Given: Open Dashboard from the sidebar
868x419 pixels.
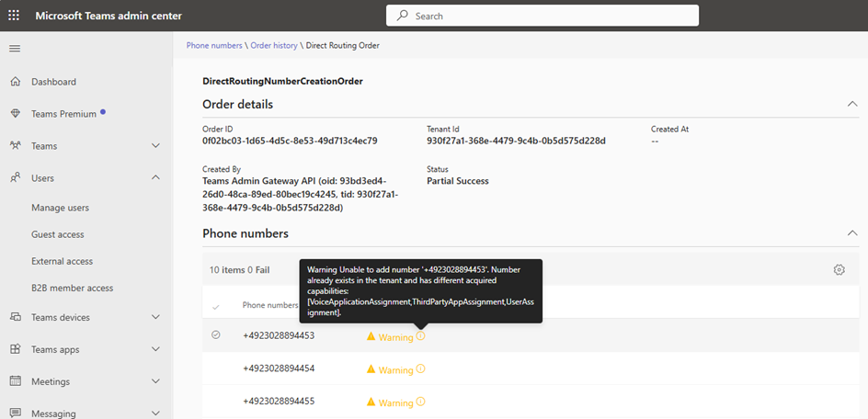Looking at the screenshot, I should click(x=53, y=82).
